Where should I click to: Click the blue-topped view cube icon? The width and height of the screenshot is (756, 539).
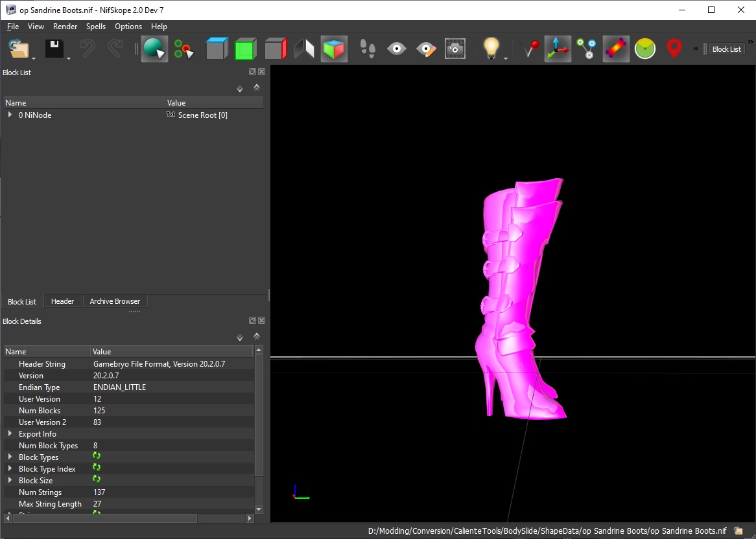(217, 49)
